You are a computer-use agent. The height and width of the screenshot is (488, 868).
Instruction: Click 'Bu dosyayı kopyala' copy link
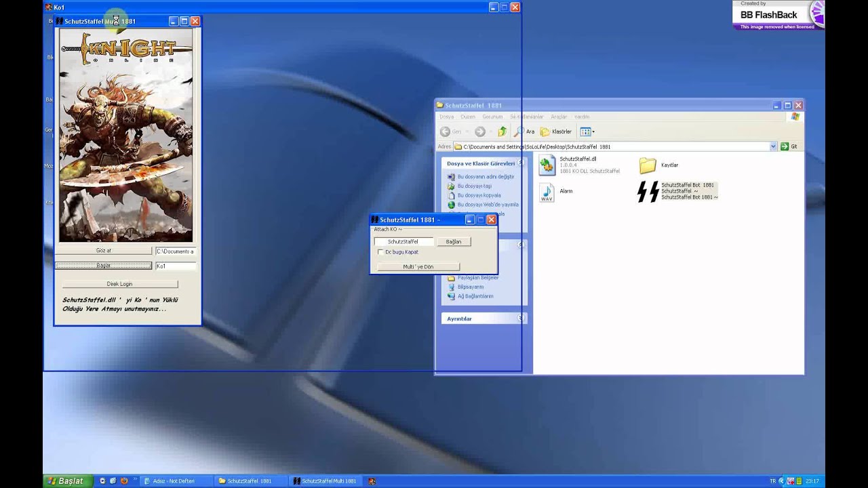point(479,195)
